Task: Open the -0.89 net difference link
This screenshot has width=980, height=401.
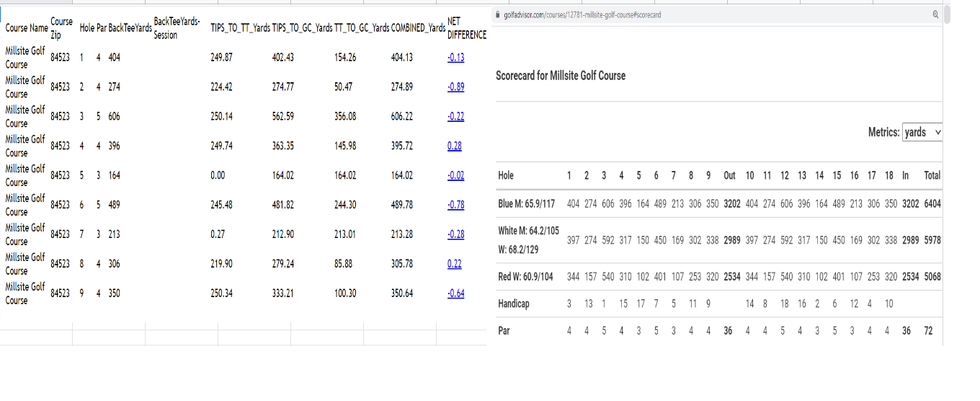Action: pyautogui.click(x=455, y=87)
